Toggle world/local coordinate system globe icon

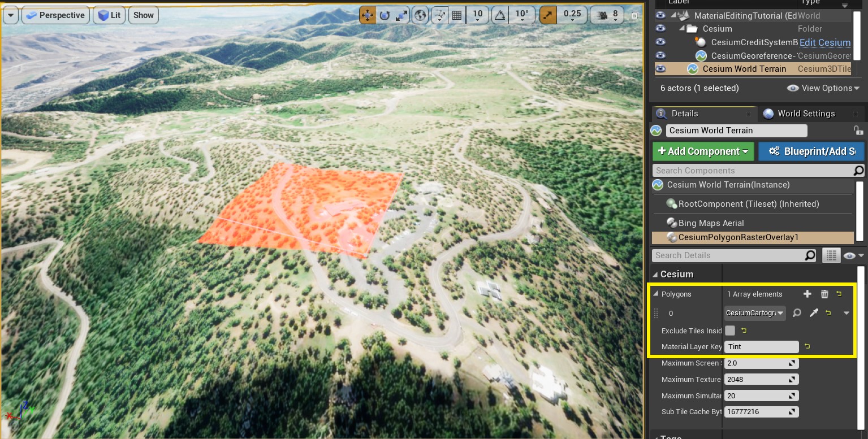coord(420,15)
